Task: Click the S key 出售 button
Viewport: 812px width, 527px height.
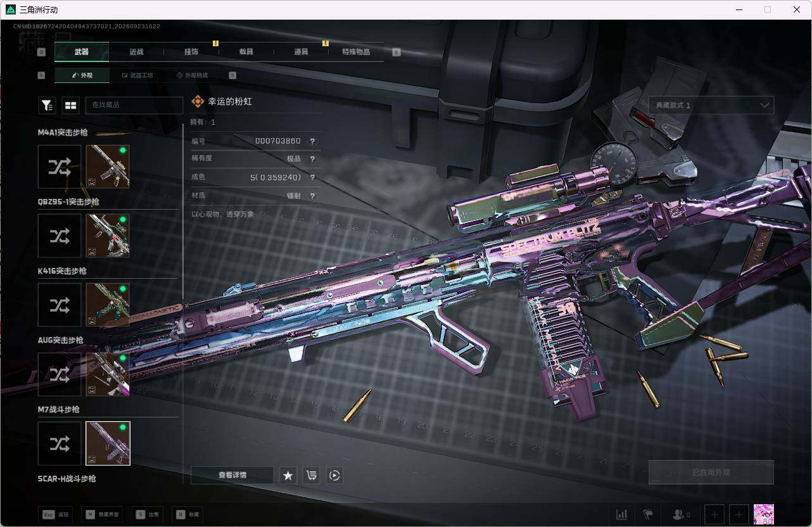Action: 149,514
